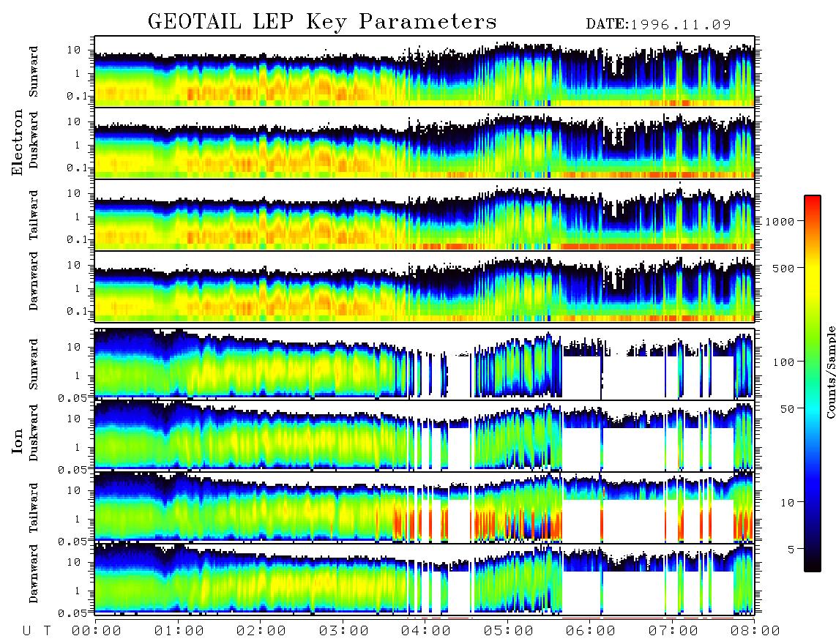Screen dimensions: 836x644
Task: Open the Electron Duskward spectrogram panel
Action: point(425,143)
